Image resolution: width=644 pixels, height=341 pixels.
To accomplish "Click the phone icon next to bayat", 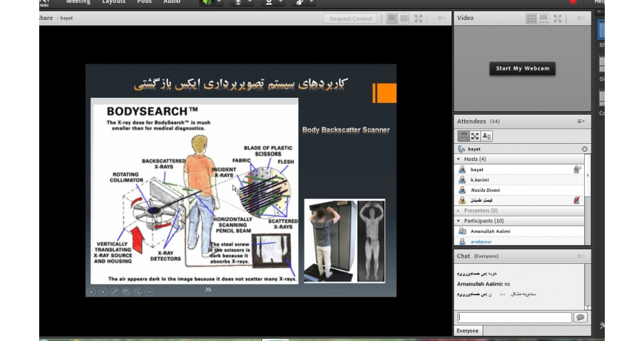I will (x=462, y=149).
